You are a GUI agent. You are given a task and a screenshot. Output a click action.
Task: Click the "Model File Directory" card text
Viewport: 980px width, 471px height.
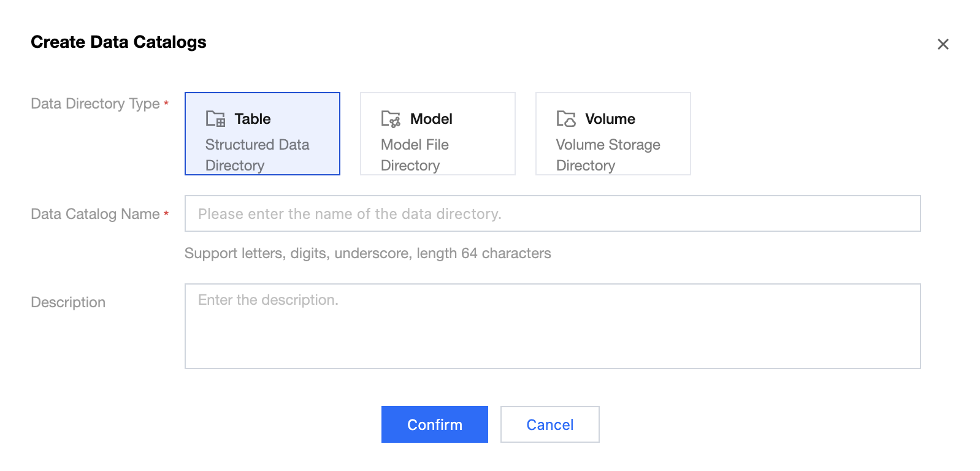415,155
